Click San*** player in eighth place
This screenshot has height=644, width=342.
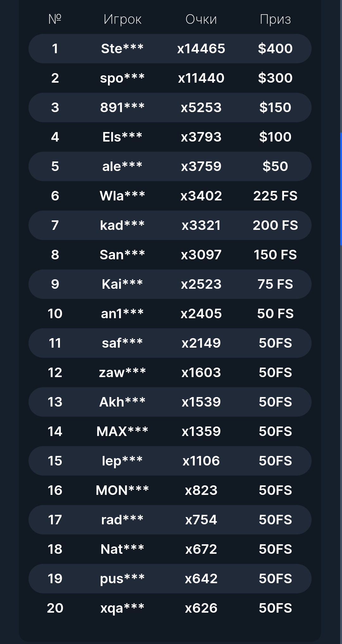pos(123,255)
